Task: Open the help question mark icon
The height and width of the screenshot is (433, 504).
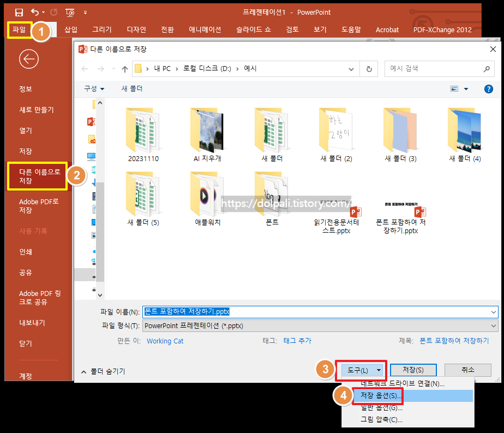Action: 489,89
